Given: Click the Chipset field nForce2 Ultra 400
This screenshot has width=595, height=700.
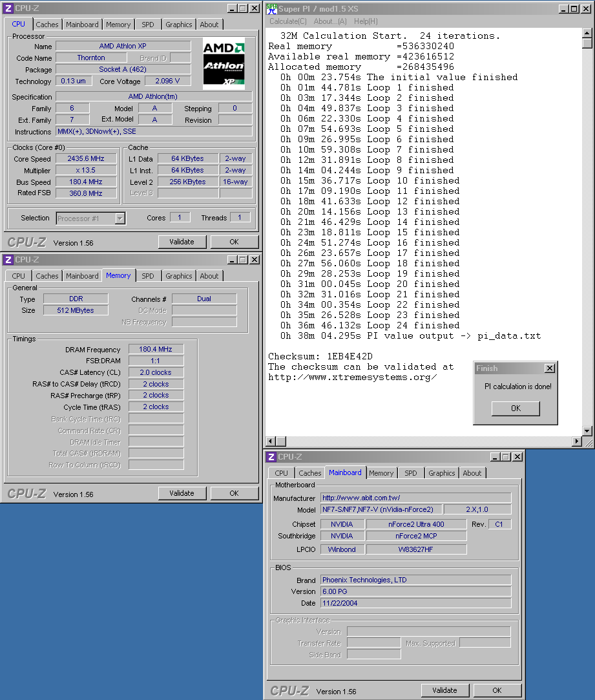Looking at the screenshot, I should 416,524.
